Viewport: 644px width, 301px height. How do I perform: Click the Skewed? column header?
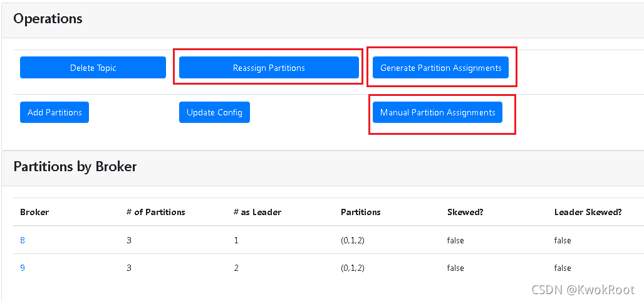tap(465, 212)
